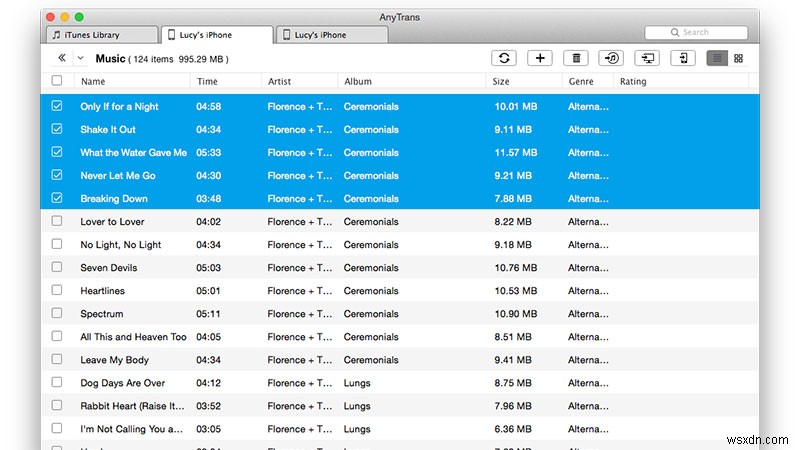This screenshot has height=450, width=800.
Task: Click the Send to computer icon
Action: (647, 58)
